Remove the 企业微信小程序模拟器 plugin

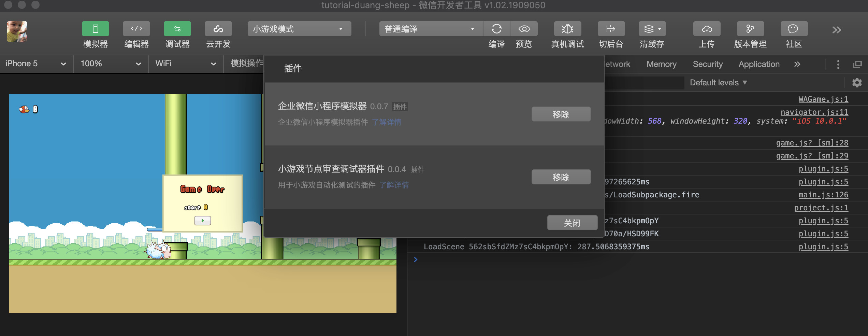(x=561, y=114)
